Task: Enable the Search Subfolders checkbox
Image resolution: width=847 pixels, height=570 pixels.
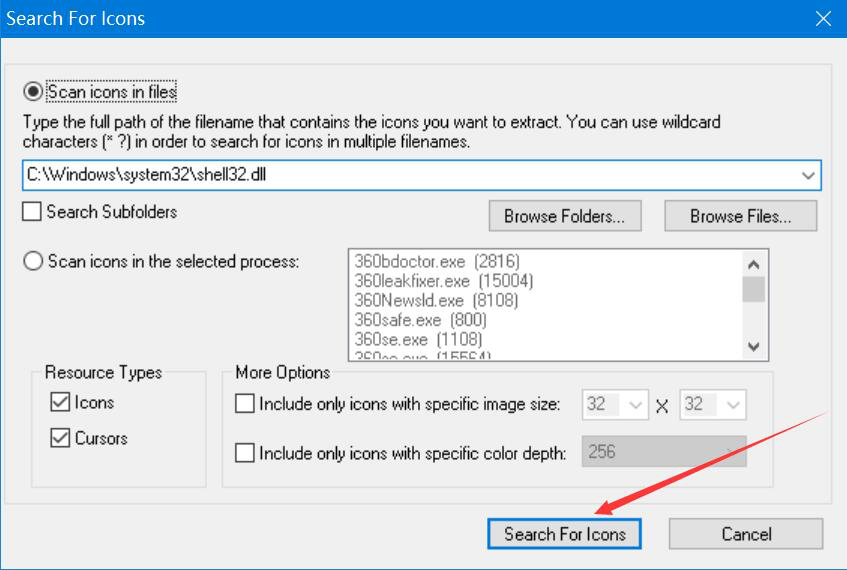Action: pos(32,212)
